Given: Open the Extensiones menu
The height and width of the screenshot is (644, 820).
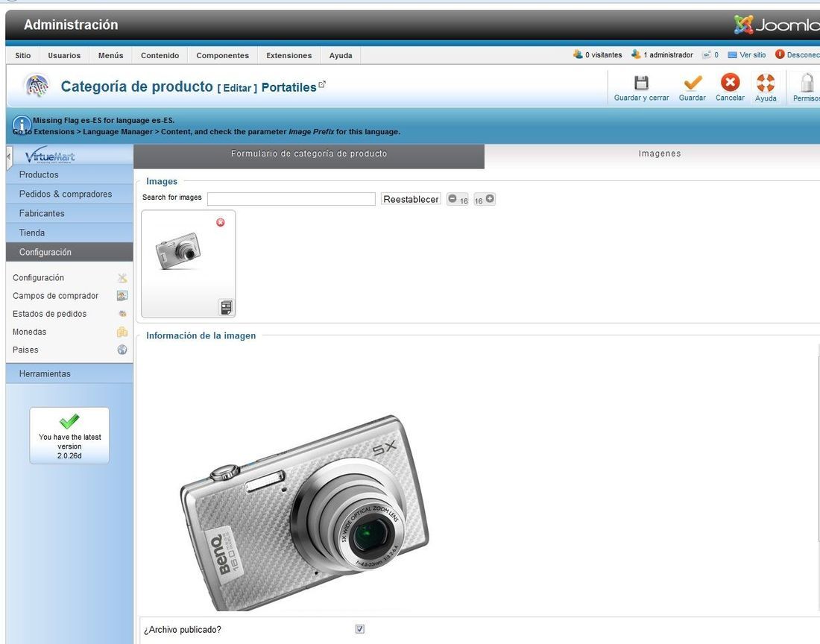Looking at the screenshot, I should [289, 55].
